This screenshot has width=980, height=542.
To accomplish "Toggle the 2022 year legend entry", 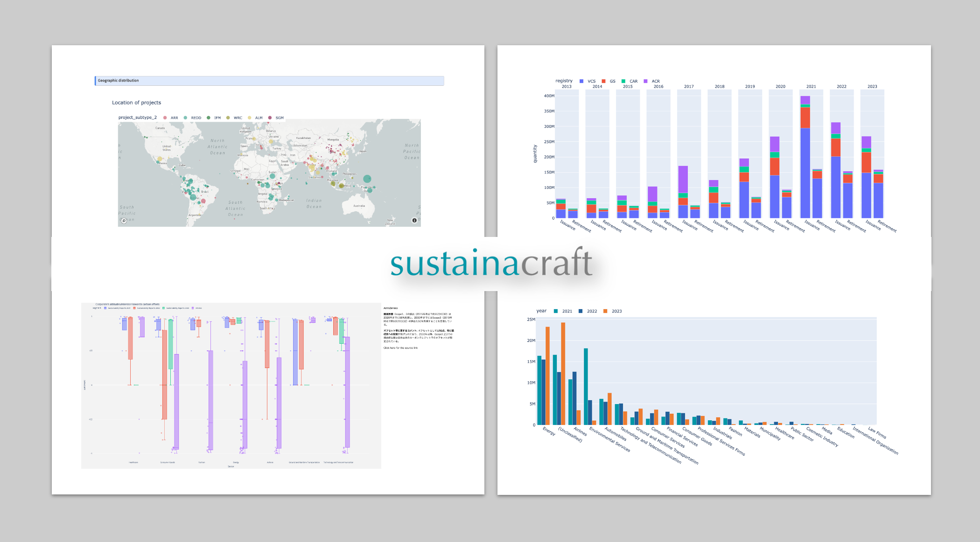I will (x=581, y=311).
